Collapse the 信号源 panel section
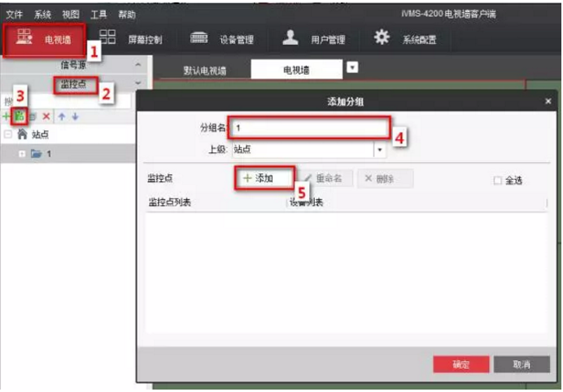 point(137,64)
